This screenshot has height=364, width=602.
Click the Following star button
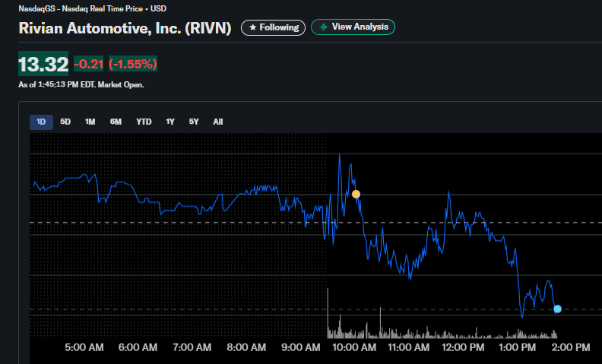(273, 27)
